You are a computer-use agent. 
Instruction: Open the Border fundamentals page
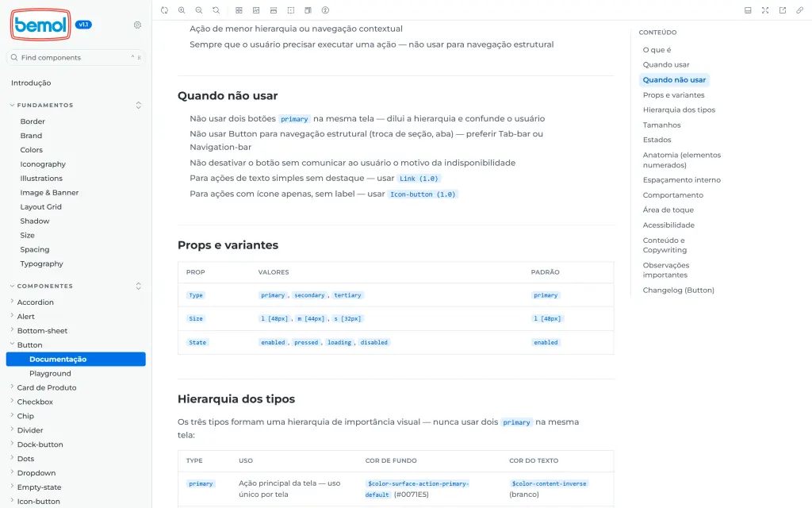[x=33, y=121]
